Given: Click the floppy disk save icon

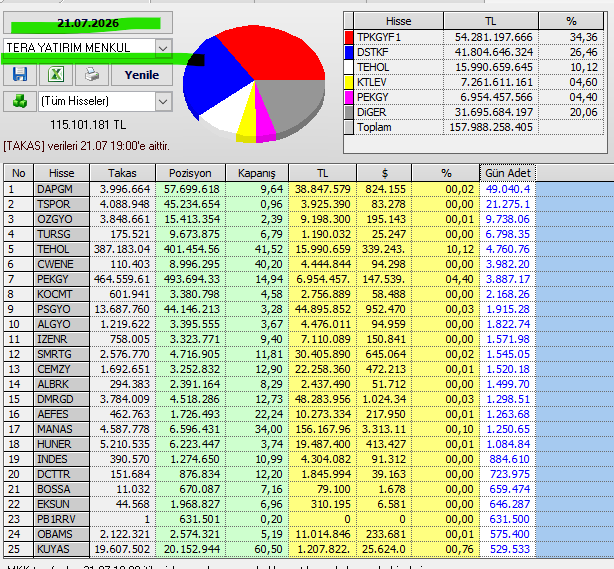Looking at the screenshot, I should pyautogui.click(x=20, y=74).
